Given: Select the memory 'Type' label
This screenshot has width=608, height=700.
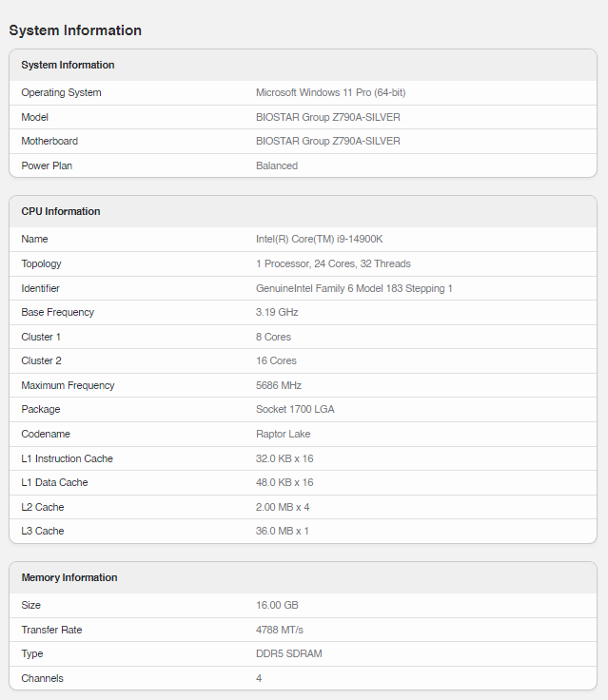Looking at the screenshot, I should [x=31, y=654].
